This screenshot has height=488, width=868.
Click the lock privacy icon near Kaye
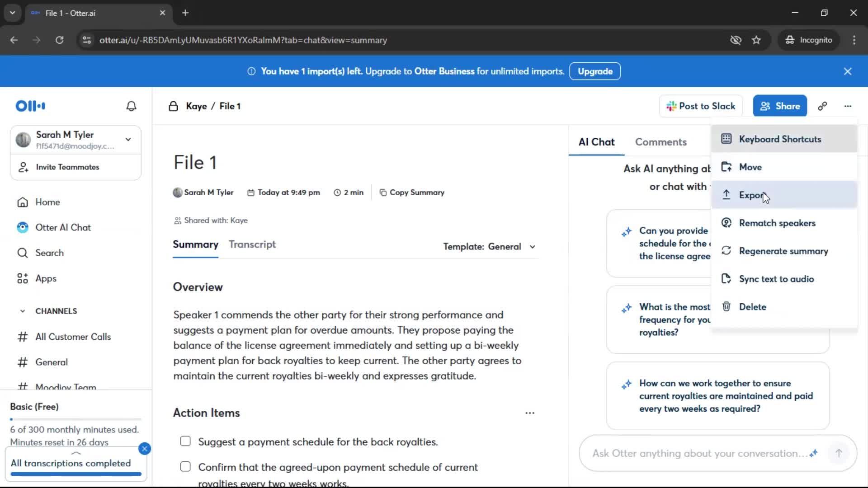(x=173, y=106)
